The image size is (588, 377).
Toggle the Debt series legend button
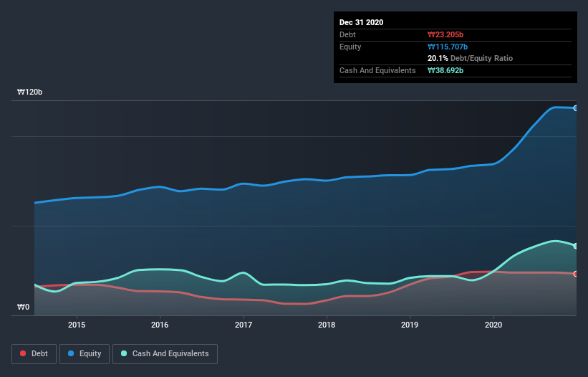click(34, 354)
